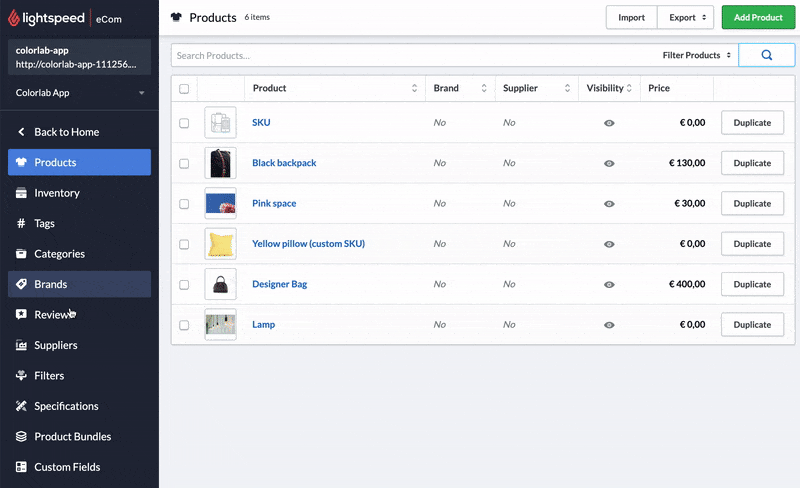The height and width of the screenshot is (488, 800).
Task: Tick the checkbox for Pink space
Action: (184, 204)
